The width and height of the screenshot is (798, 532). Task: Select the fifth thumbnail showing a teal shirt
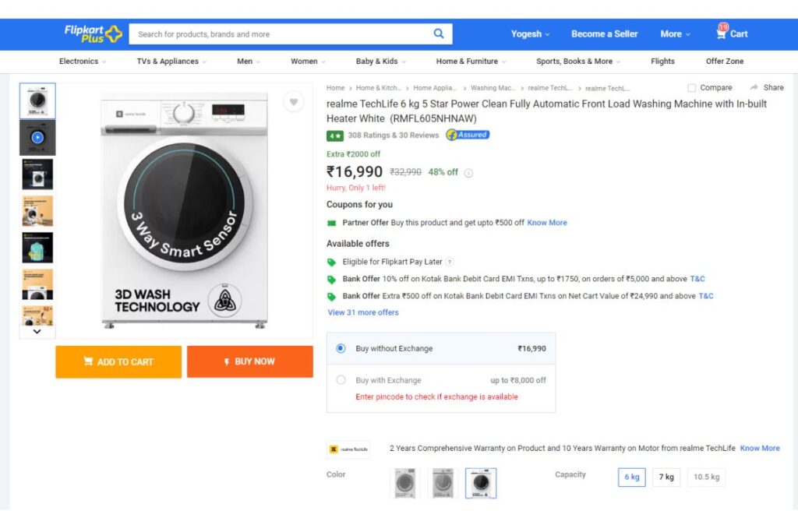tap(37, 248)
